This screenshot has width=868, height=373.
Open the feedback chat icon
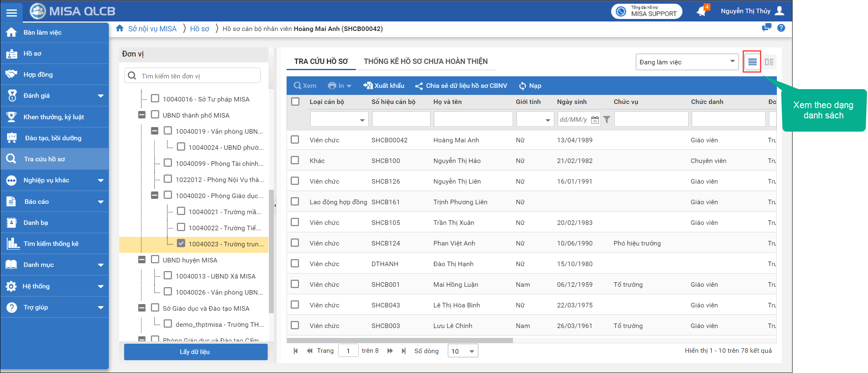click(767, 28)
